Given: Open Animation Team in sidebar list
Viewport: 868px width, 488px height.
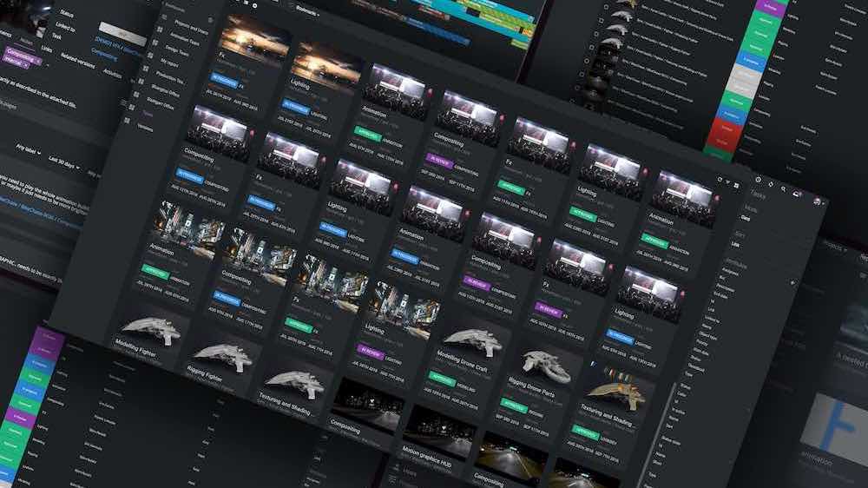Looking at the screenshot, I should point(184,37).
